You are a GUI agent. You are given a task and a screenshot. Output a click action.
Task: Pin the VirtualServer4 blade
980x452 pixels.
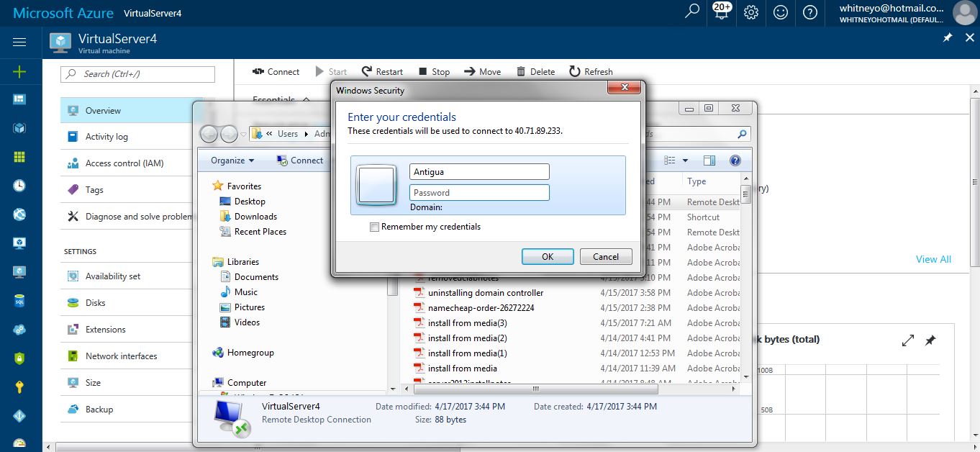(x=948, y=38)
